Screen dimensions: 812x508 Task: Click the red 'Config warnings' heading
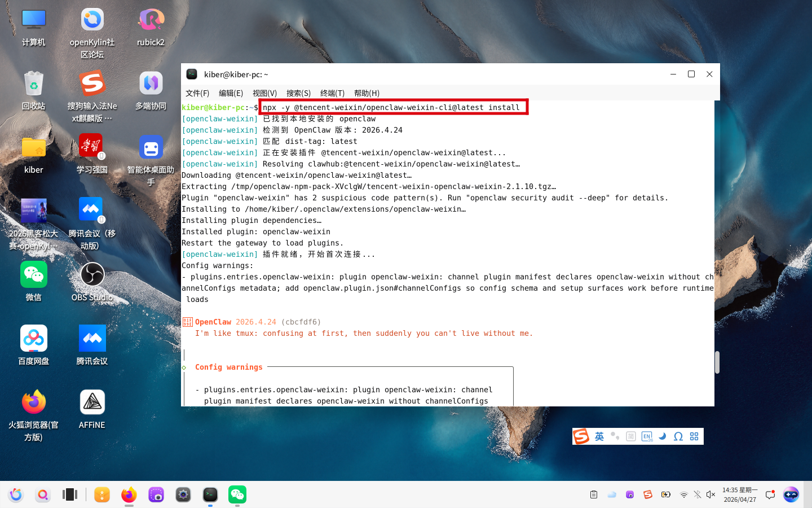229,367
